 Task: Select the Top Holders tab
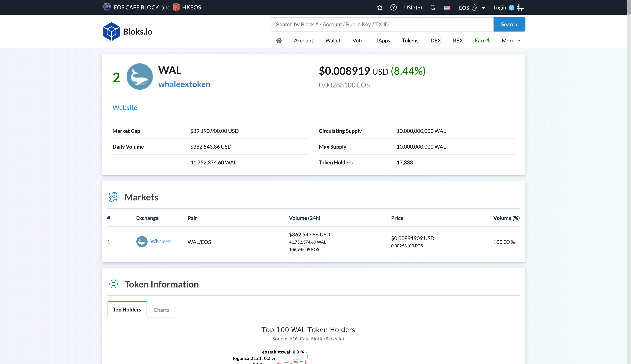click(127, 310)
